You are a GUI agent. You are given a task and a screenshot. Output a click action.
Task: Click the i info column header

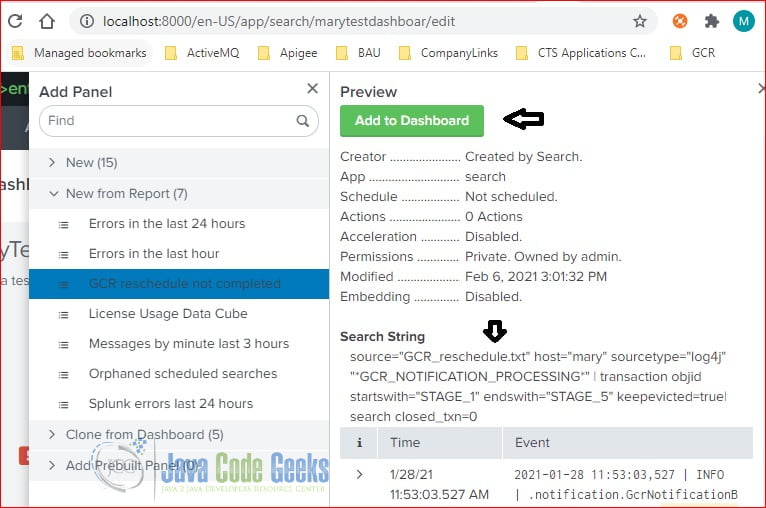click(359, 443)
